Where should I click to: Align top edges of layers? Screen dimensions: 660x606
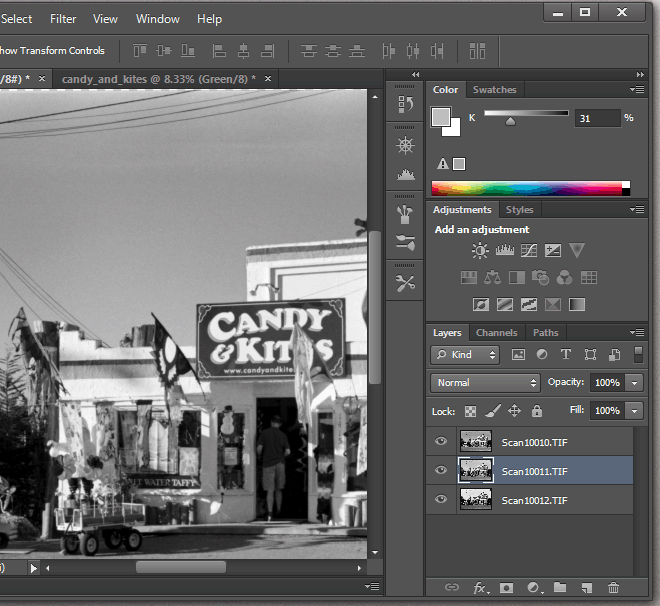point(140,51)
